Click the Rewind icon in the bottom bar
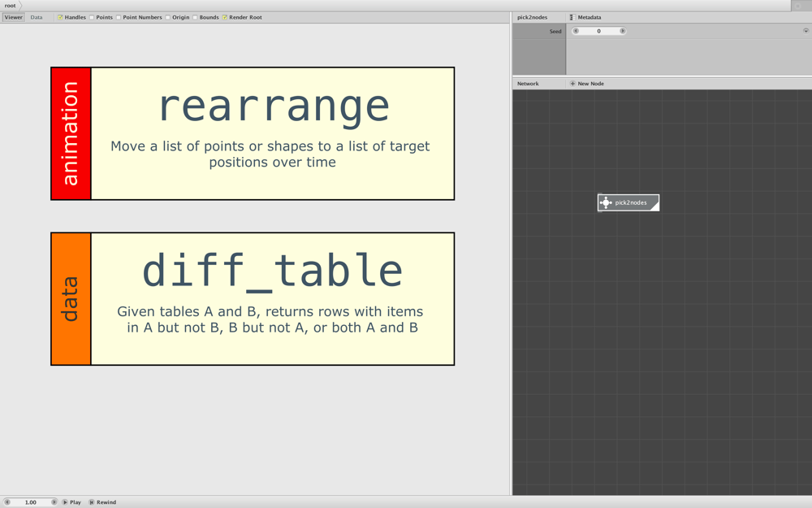The width and height of the screenshot is (812, 508). [x=92, y=502]
